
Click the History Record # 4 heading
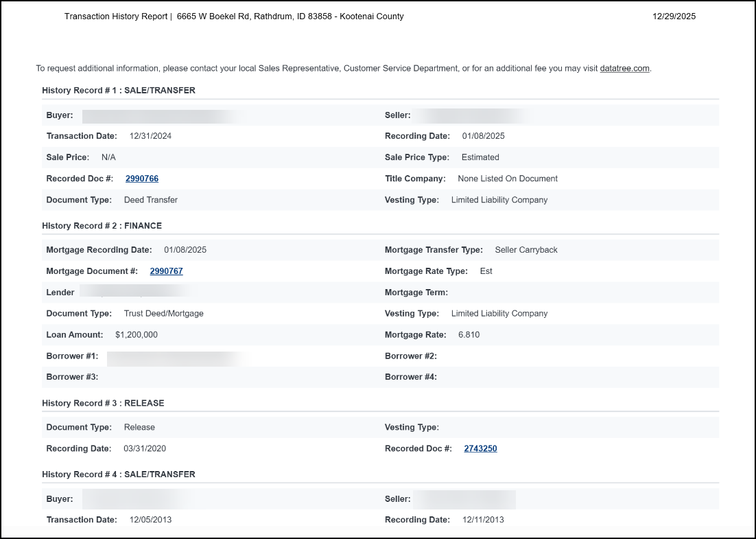coord(119,474)
